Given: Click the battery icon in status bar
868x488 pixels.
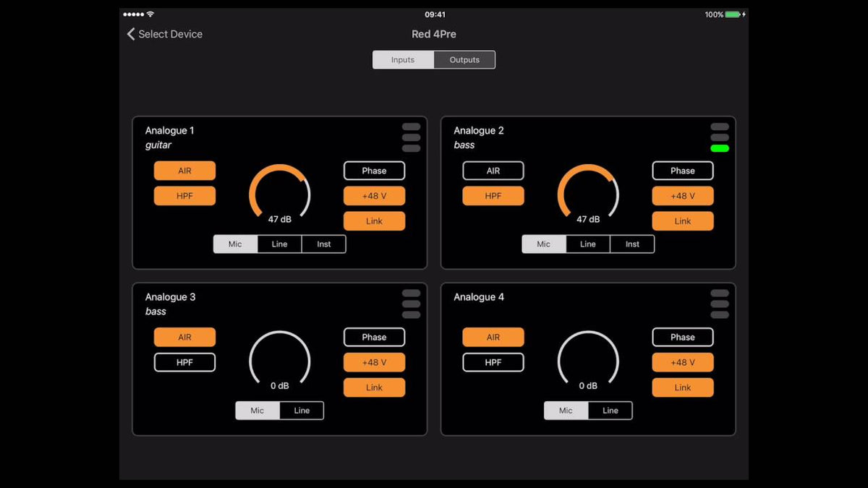Looking at the screenshot, I should (733, 14).
